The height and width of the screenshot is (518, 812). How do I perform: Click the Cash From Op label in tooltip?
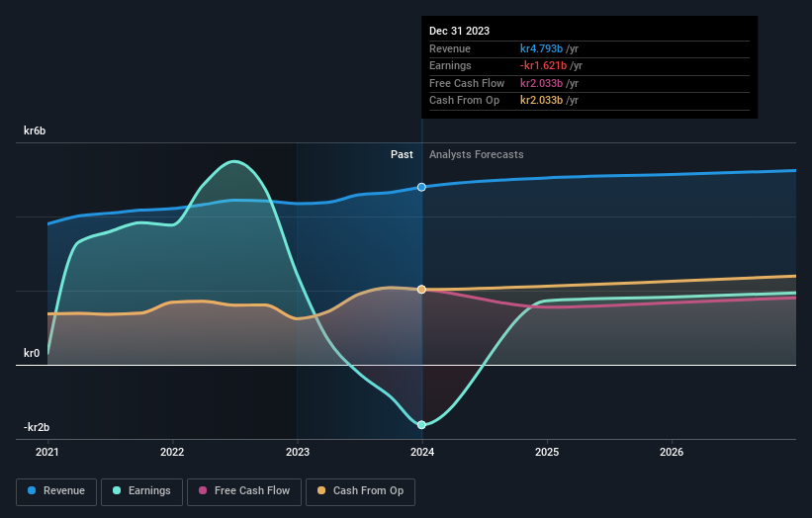(464, 101)
